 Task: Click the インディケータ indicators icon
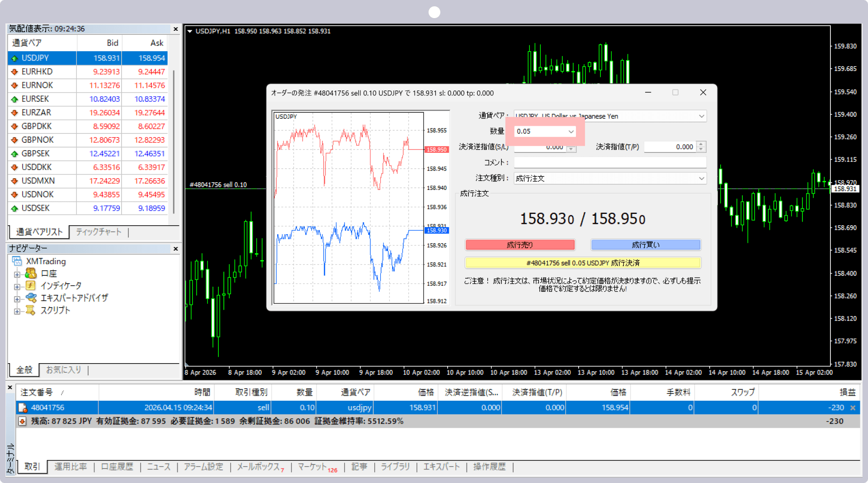(31, 286)
